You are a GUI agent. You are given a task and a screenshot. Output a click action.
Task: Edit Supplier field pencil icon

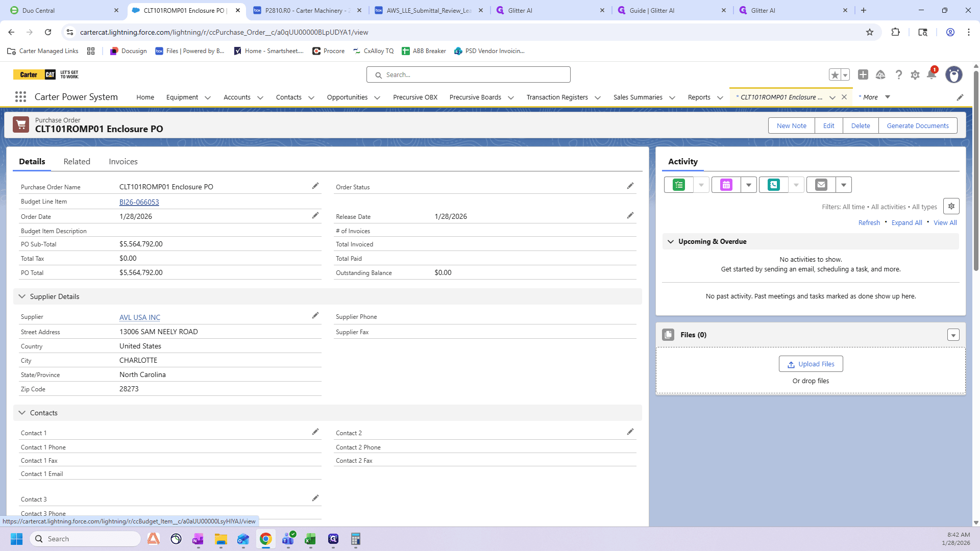315,316
